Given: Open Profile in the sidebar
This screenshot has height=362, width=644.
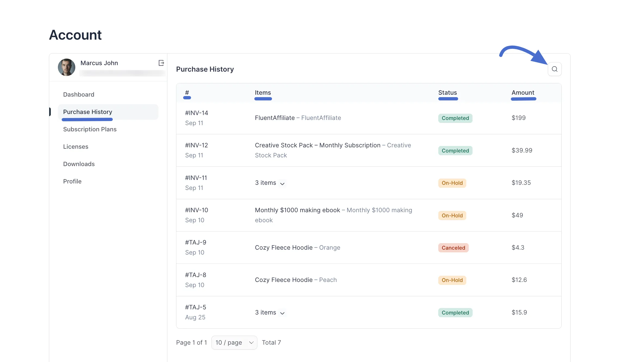Looking at the screenshot, I should click(x=72, y=181).
